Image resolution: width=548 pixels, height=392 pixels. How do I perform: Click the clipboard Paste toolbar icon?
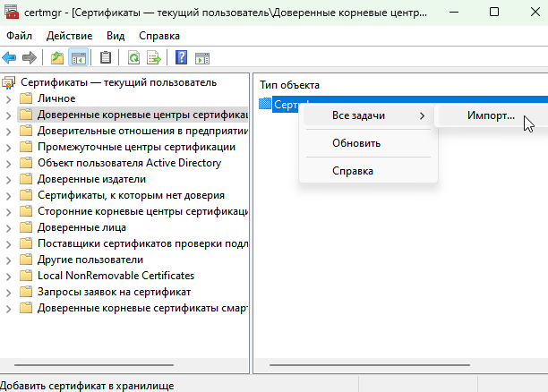pyautogui.click(x=106, y=58)
